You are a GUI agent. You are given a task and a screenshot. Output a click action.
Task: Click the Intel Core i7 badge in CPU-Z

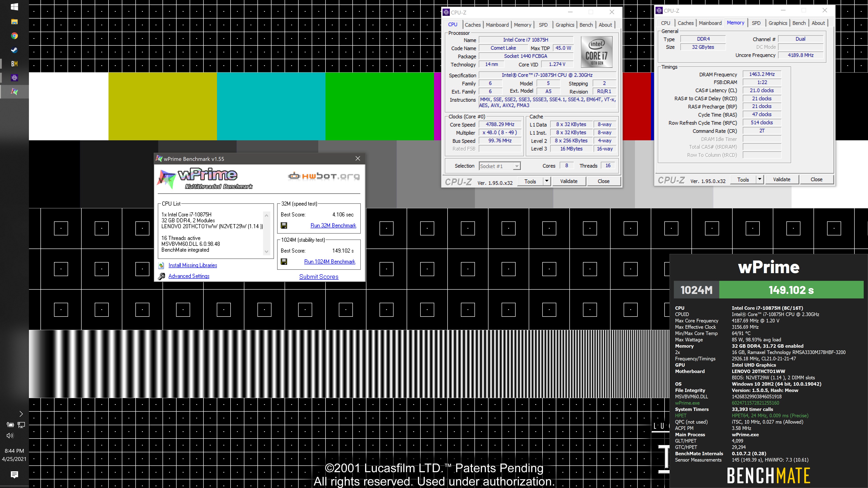pyautogui.click(x=597, y=52)
